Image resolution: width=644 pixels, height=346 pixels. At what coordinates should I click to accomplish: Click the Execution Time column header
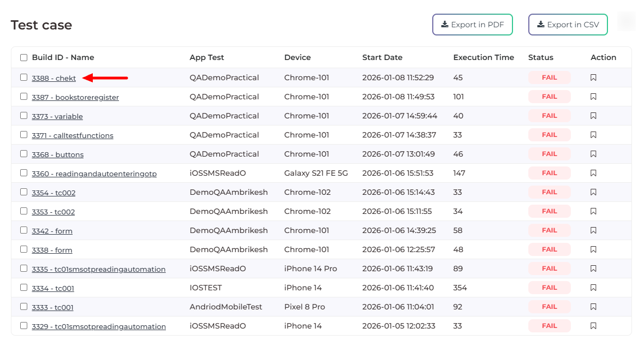(x=484, y=57)
